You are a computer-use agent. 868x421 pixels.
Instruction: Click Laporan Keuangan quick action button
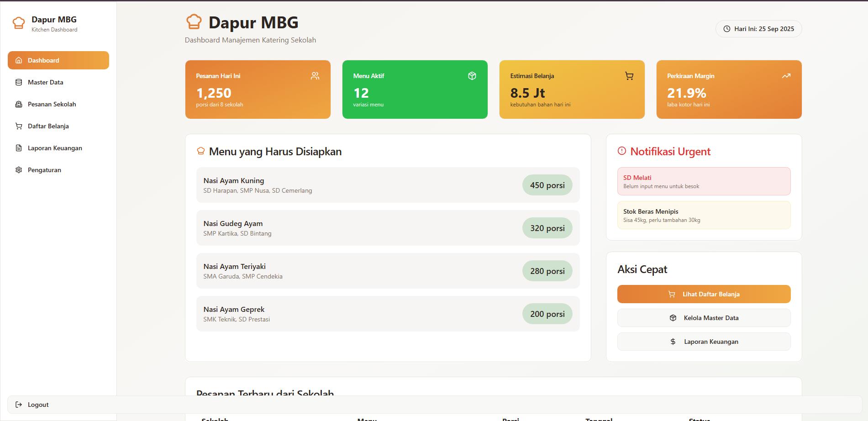pyautogui.click(x=704, y=342)
